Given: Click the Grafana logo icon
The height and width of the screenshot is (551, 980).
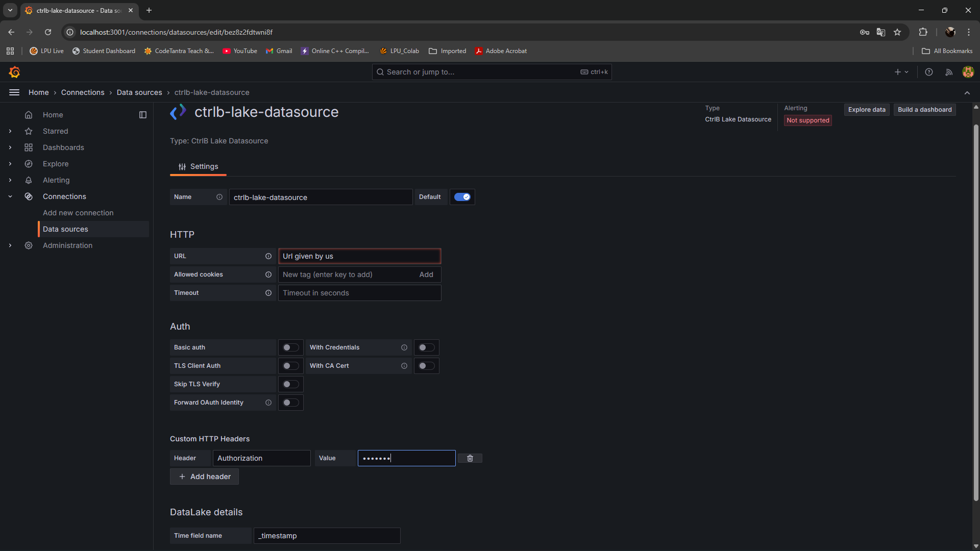Looking at the screenshot, I should click(14, 72).
